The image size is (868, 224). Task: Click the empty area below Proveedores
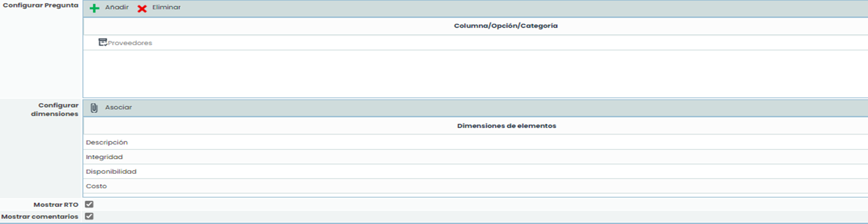(x=475, y=73)
